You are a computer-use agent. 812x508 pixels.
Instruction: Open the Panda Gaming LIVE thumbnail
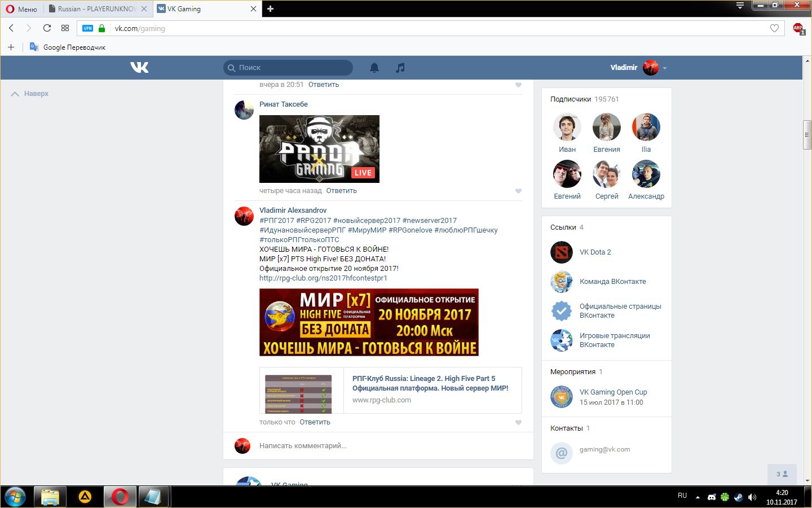[319, 149]
